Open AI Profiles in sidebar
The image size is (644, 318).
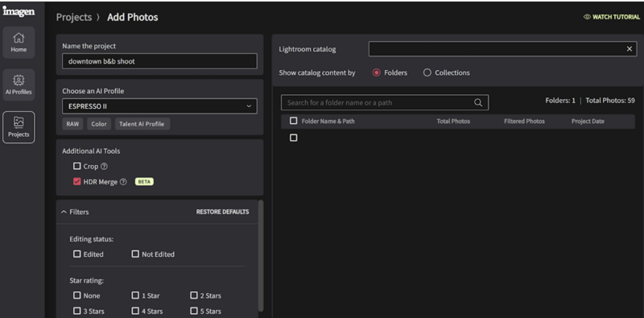[x=19, y=85]
